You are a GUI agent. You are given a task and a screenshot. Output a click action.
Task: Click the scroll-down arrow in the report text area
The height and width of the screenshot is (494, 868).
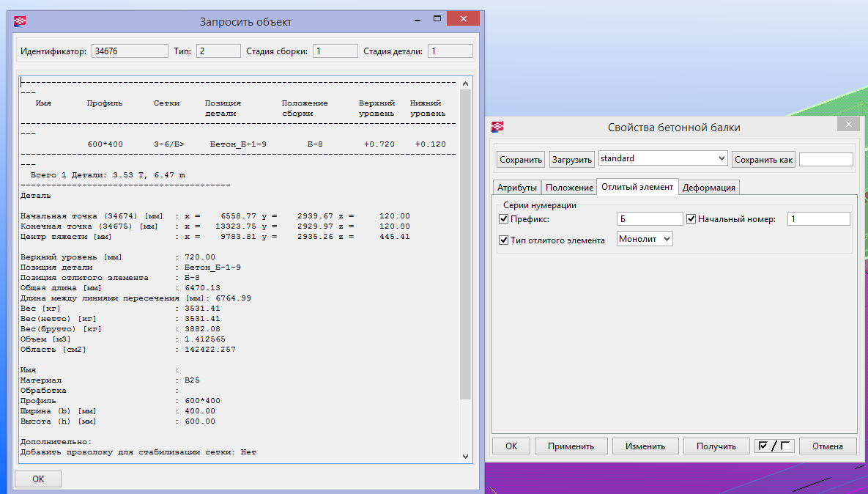[x=466, y=456]
